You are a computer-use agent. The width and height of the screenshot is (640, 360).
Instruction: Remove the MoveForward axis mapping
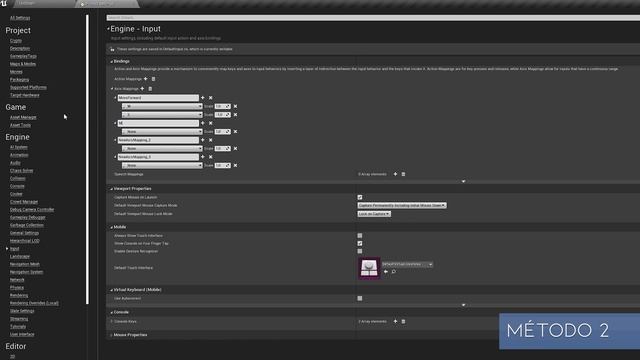click(x=211, y=98)
